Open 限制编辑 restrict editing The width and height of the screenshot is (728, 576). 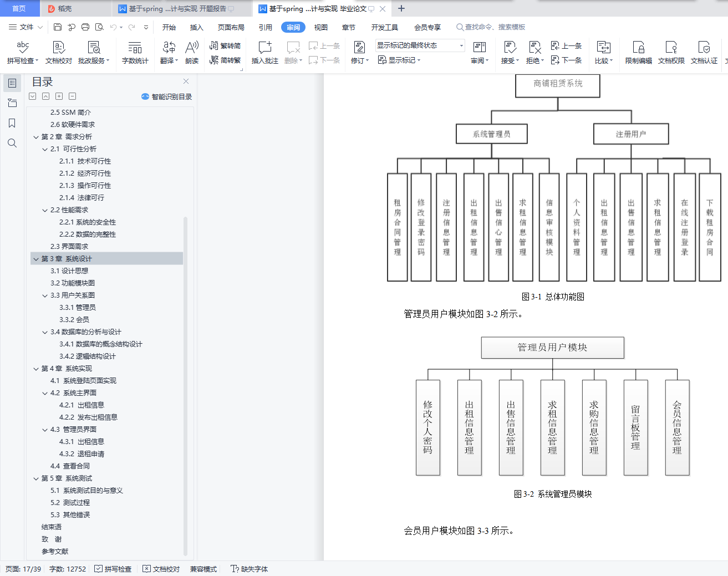639,53
